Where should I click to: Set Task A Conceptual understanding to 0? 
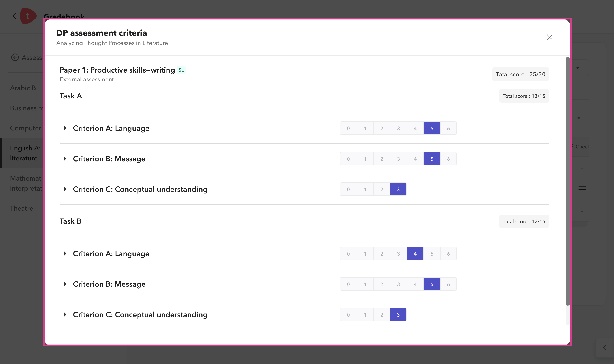pyautogui.click(x=348, y=189)
